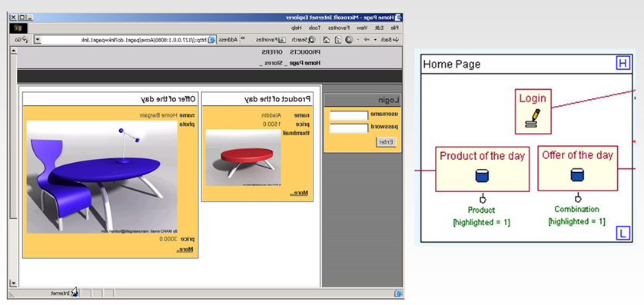The width and height of the screenshot is (644, 305).
Task: Click the password input field
Action: (x=349, y=128)
